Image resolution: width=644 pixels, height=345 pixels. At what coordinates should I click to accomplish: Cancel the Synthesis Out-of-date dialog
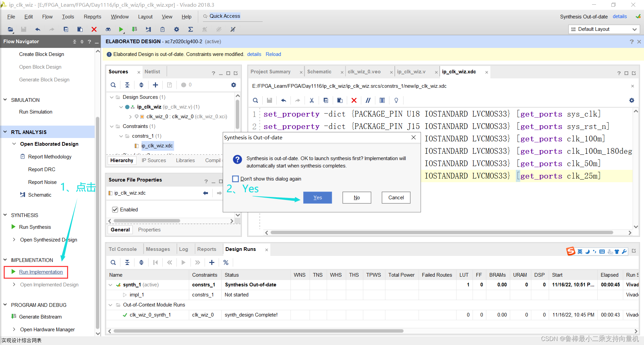click(396, 198)
